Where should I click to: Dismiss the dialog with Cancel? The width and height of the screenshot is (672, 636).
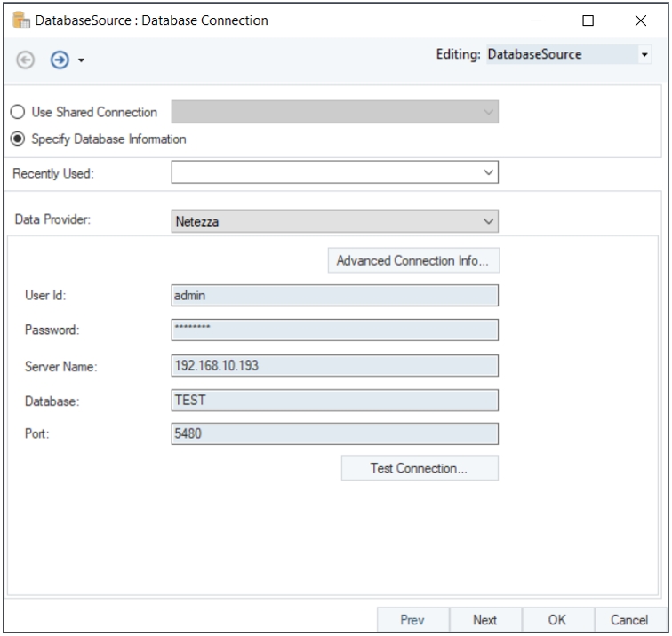(628, 620)
